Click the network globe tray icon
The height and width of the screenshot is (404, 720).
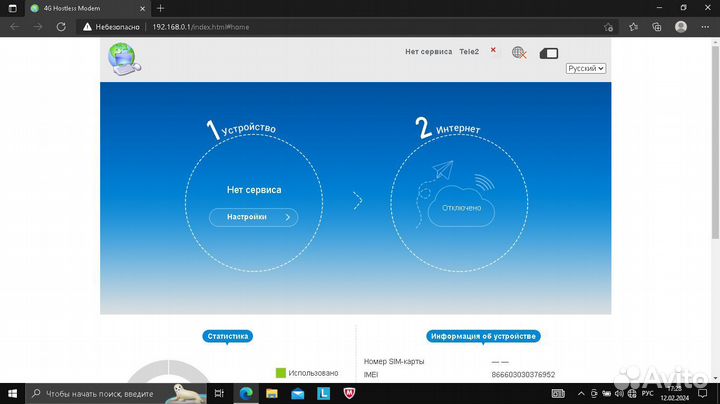click(632, 393)
